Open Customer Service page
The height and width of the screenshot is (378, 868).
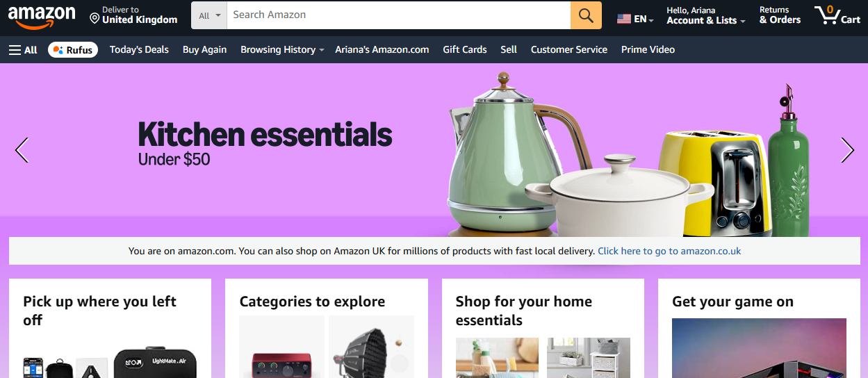[x=569, y=49]
